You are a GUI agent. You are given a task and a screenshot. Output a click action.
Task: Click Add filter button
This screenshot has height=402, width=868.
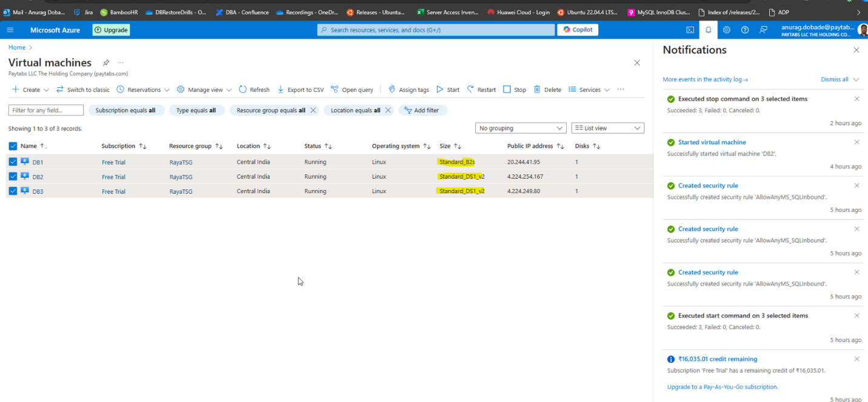[x=422, y=110]
